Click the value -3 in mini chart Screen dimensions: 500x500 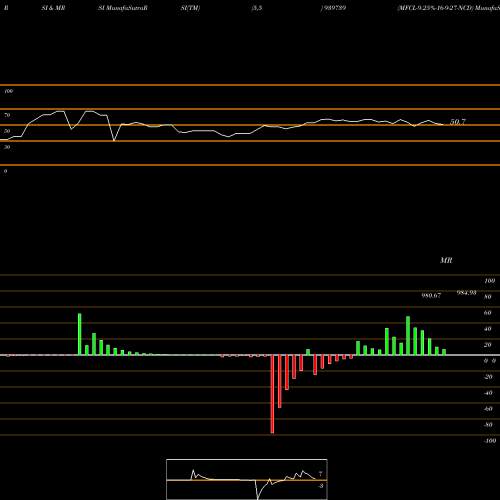pyautogui.click(x=320, y=486)
